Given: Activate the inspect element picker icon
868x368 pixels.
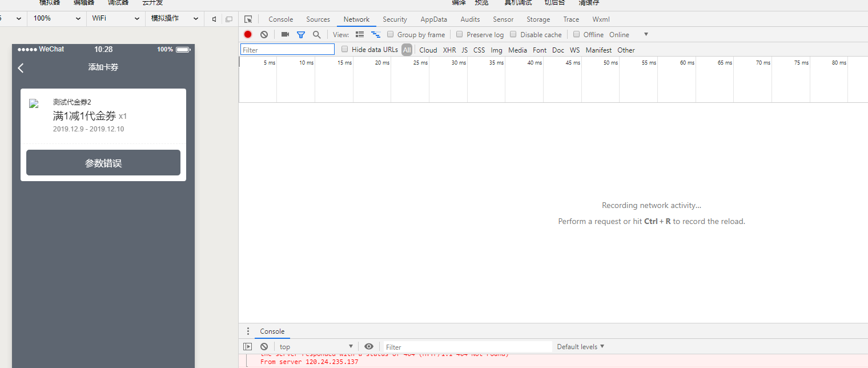Looking at the screenshot, I should tap(248, 19).
